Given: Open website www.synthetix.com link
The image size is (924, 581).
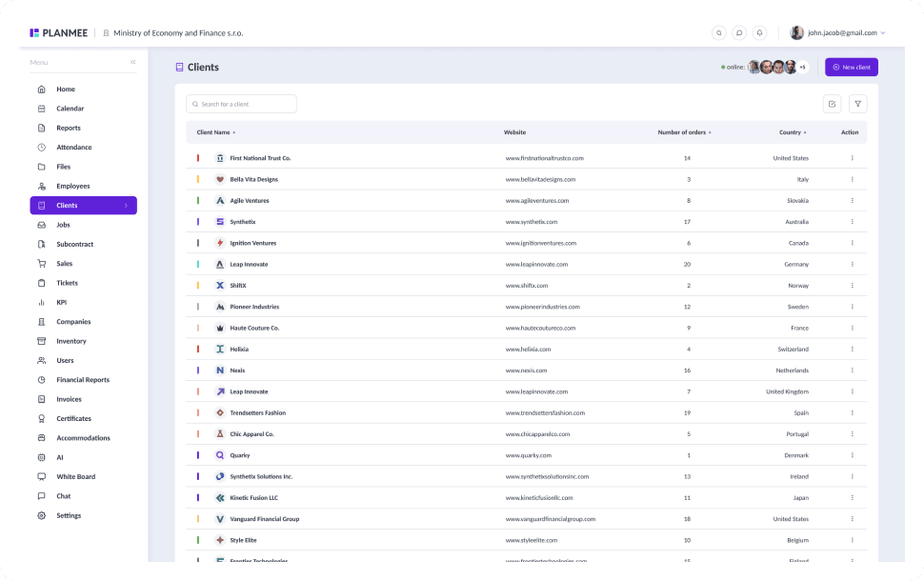Looking at the screenshot, I should pos(532,222).
